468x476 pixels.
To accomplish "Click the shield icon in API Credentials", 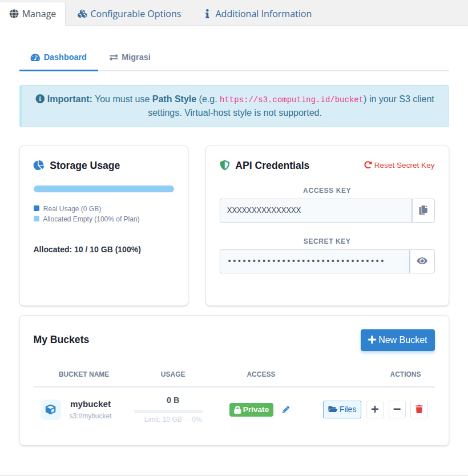I will pos(224,165).
